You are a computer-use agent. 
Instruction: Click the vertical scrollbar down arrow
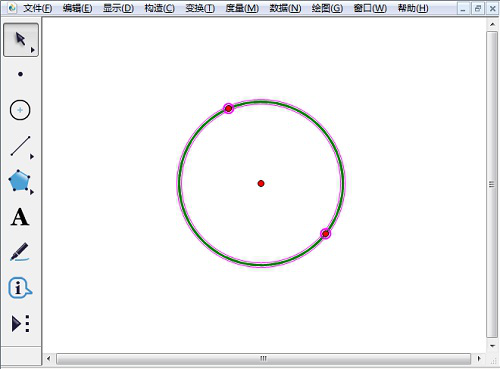tap(493, 346)
